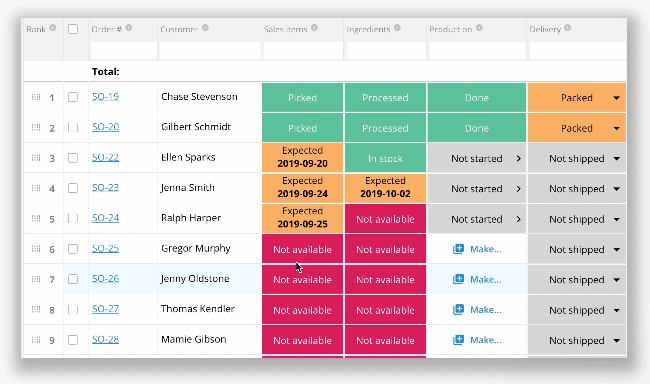Open delivery status dropdown for Gregor Murphy

click(x=616, y=250)
